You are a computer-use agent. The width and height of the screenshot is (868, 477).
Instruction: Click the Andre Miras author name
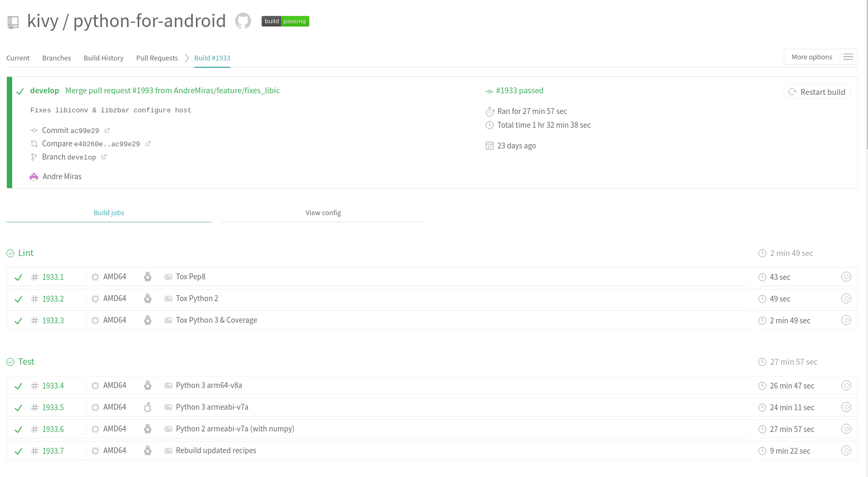coord(62,176)
